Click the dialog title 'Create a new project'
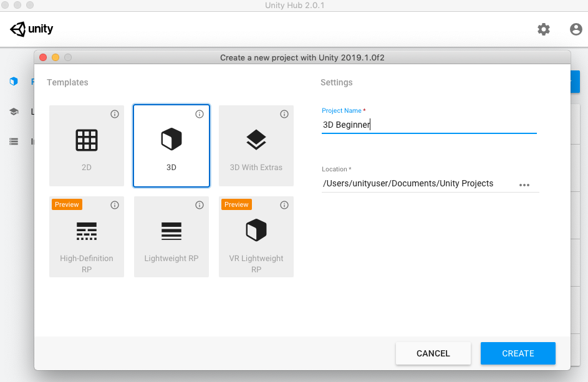This screenshot has width=588, height=382. click(302, 58)
